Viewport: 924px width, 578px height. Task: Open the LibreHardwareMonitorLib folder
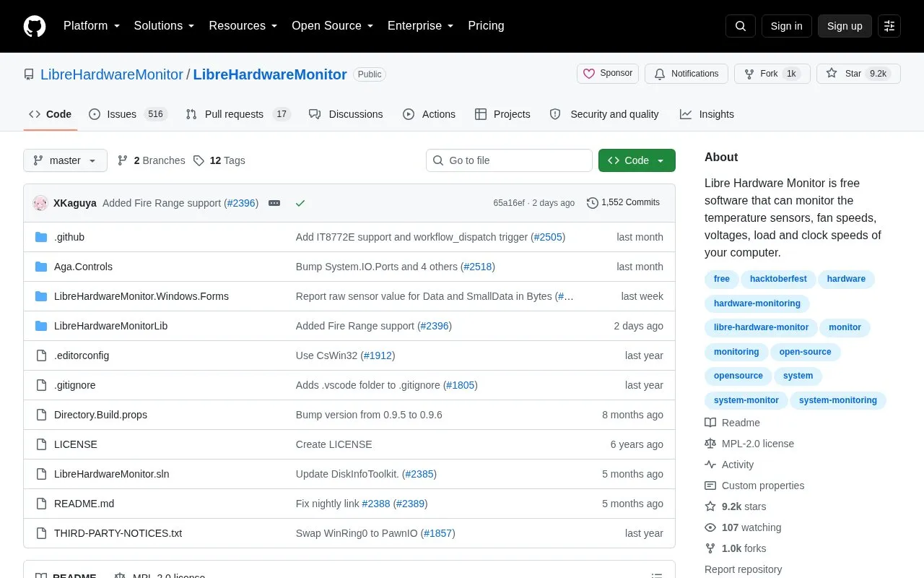pyautogui.click(x=110, y=326)
